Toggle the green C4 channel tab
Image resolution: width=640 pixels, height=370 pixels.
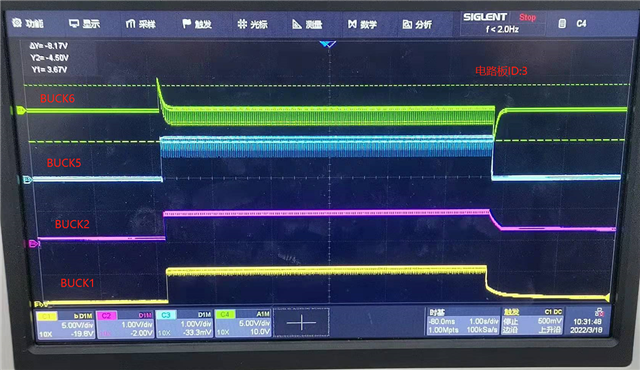pos(225,314)
